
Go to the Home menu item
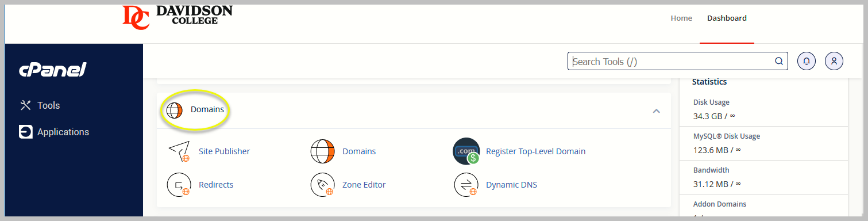click(x=681, y=18)
